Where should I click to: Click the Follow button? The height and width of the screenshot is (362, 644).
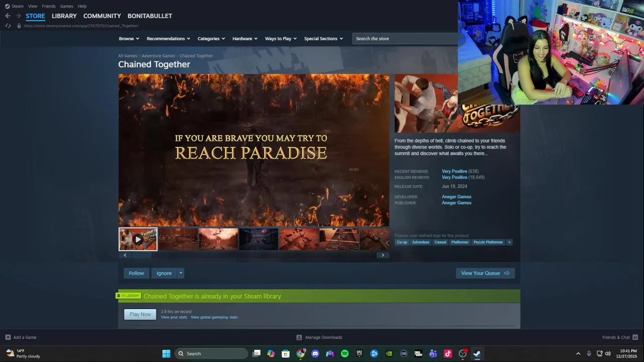click(x=136, y=273)
